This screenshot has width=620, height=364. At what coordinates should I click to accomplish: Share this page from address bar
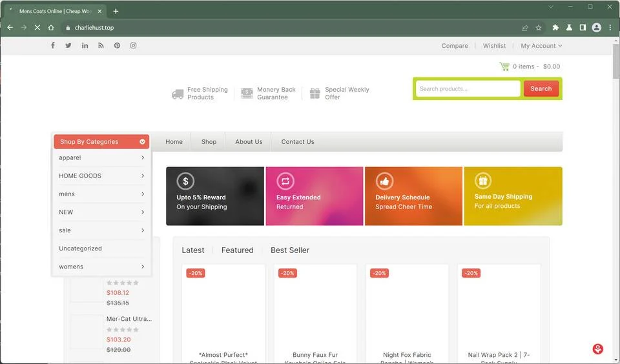pos(524,28)
